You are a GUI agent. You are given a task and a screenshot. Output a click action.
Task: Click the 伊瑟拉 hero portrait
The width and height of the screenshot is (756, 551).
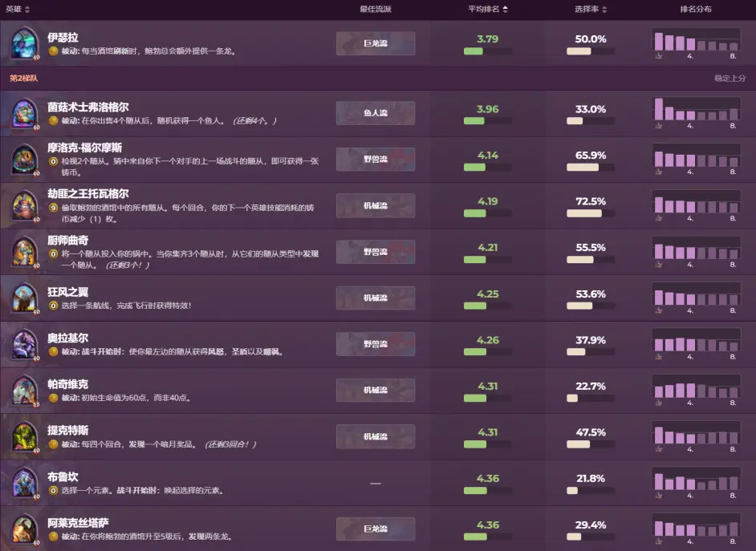(25, 44)
